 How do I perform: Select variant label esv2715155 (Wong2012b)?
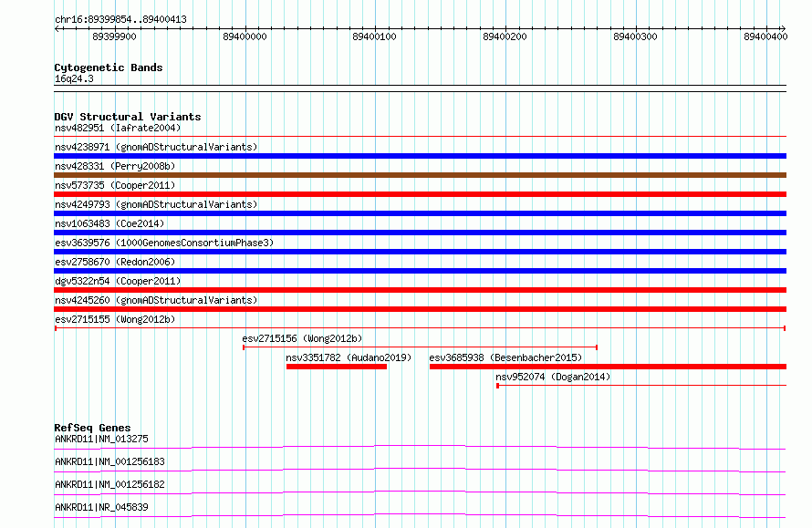pyautogui.click(x=115, y=319)
